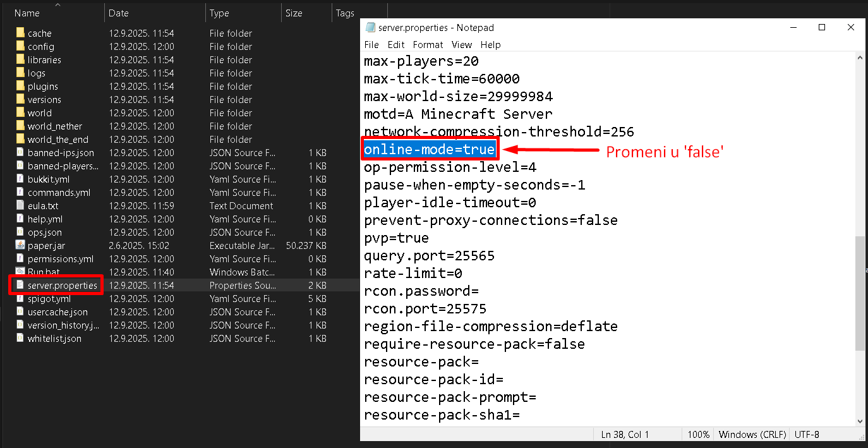Screen dimensions: 868x448
Task: Maximize the Notepad window
Action: coord(822,27)
